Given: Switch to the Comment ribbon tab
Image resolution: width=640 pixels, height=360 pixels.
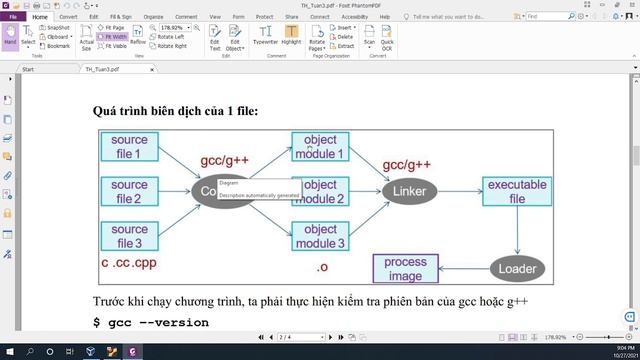Looking at the screenshot, I should (186, 17).
